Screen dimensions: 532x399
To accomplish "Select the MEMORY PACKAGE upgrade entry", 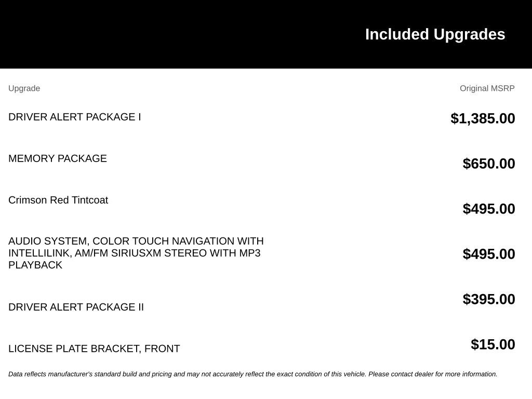I will point(58,158).
